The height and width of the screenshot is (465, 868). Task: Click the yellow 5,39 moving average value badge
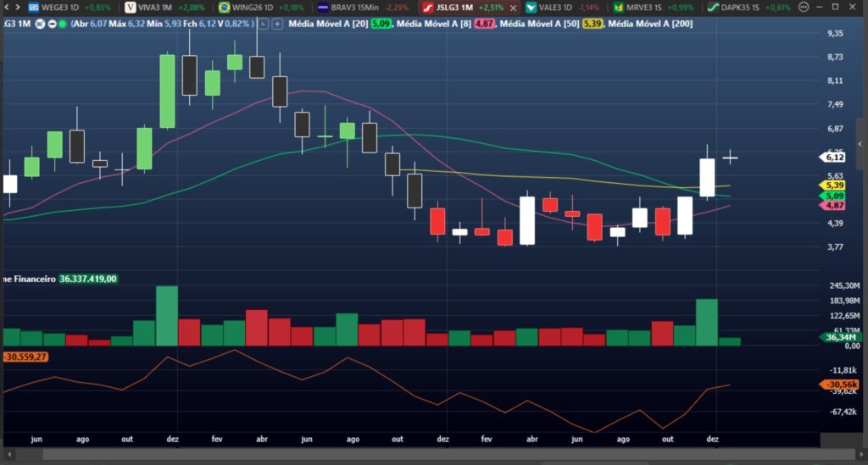593,24
